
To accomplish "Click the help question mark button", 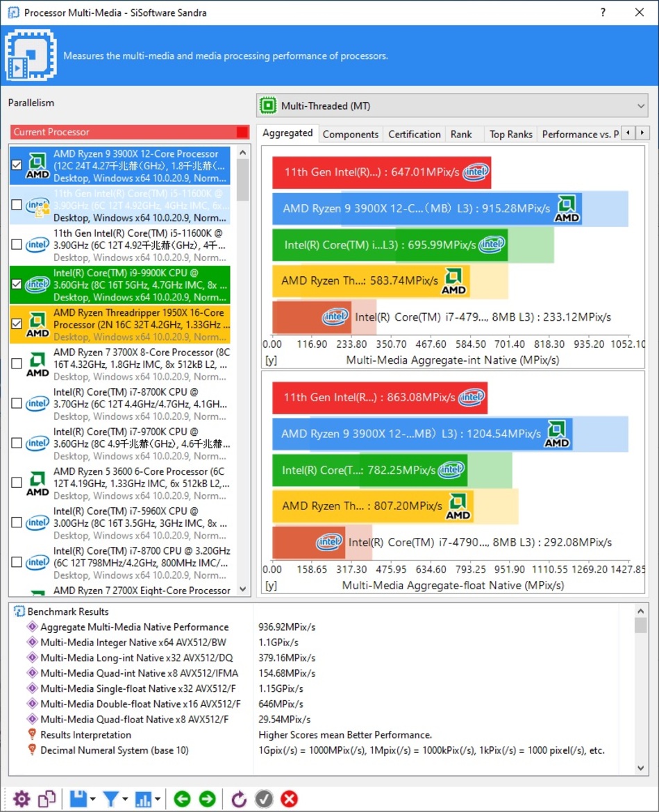I will coord(603,12).
